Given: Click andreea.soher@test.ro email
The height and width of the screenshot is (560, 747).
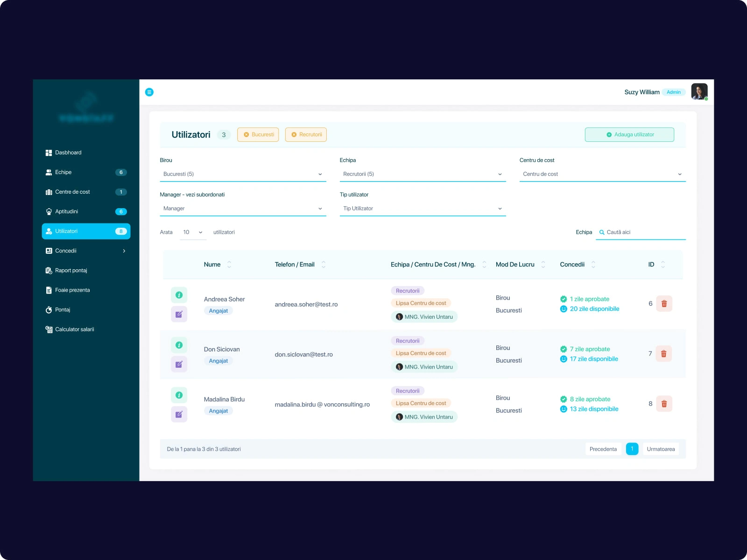Looking at the screenshot, I should click(x=306, y=304).
